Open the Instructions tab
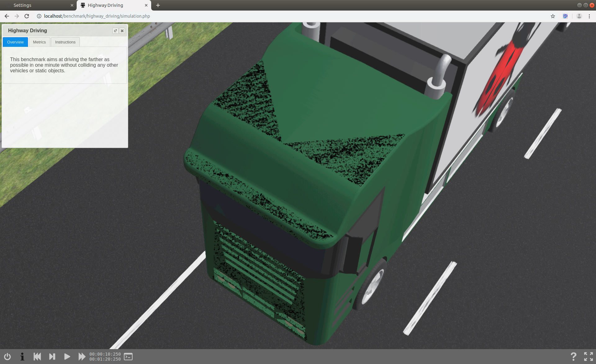 tap(65, 42)
